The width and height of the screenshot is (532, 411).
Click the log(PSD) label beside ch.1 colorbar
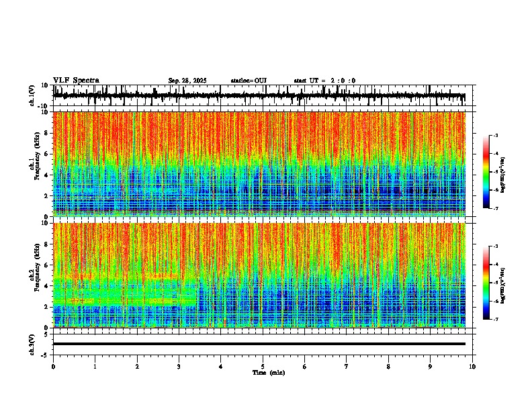tap(503, 175)
